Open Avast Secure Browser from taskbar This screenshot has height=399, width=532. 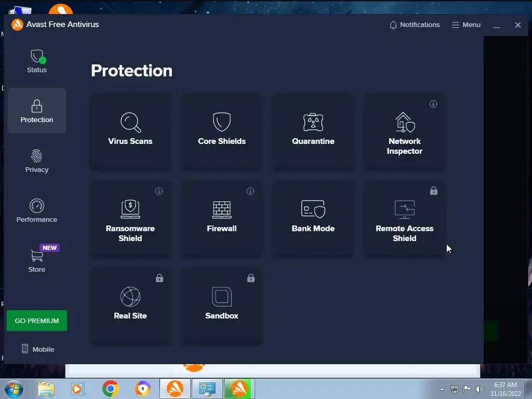(x=142, y=389)
